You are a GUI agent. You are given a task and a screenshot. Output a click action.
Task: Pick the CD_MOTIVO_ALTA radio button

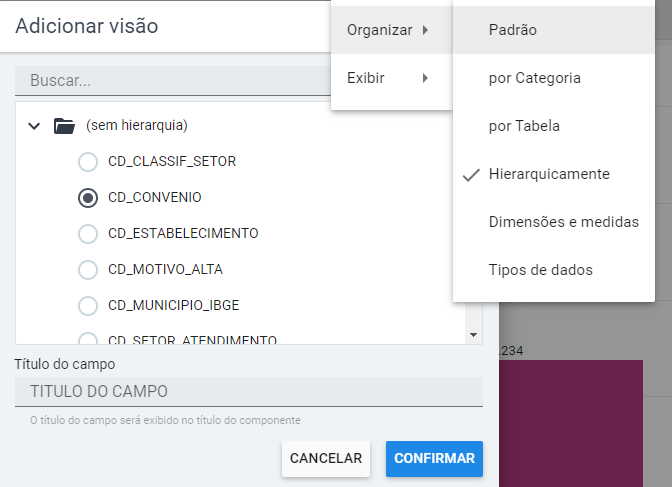[88, 270]
